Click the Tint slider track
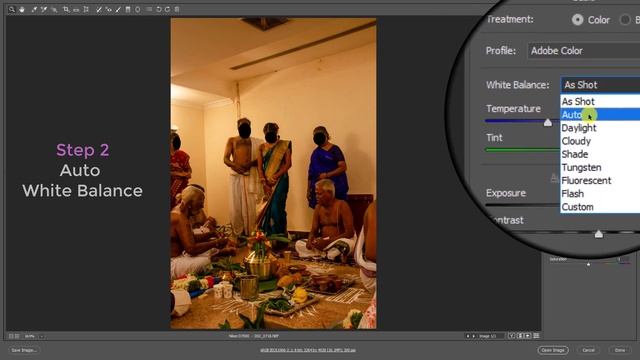The width and height of the screenshot is (640, 360). point(523,150)
